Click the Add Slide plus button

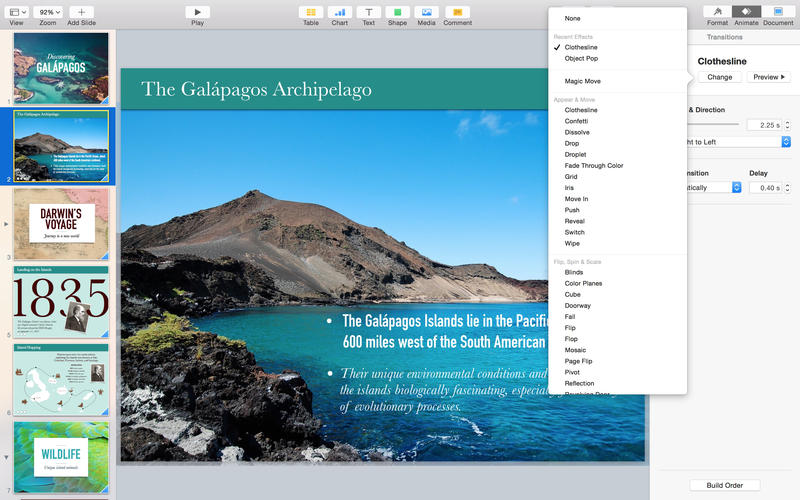click(x=81, y=12)
